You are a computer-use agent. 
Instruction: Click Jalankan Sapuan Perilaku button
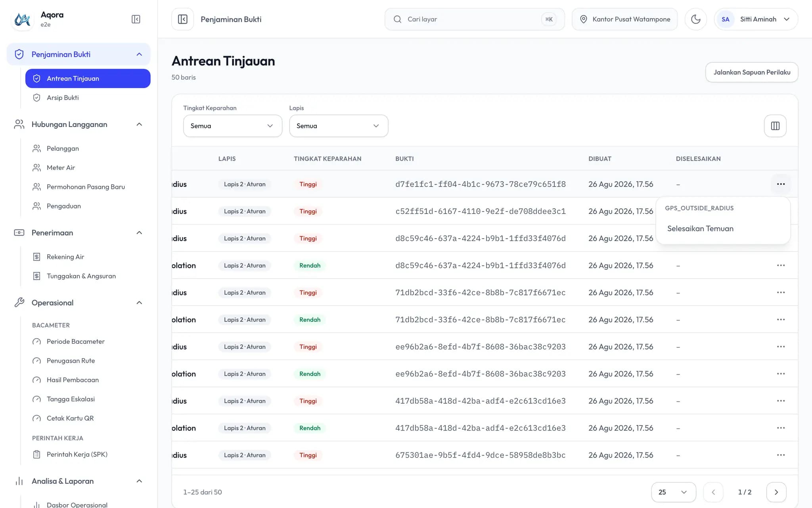752,72
